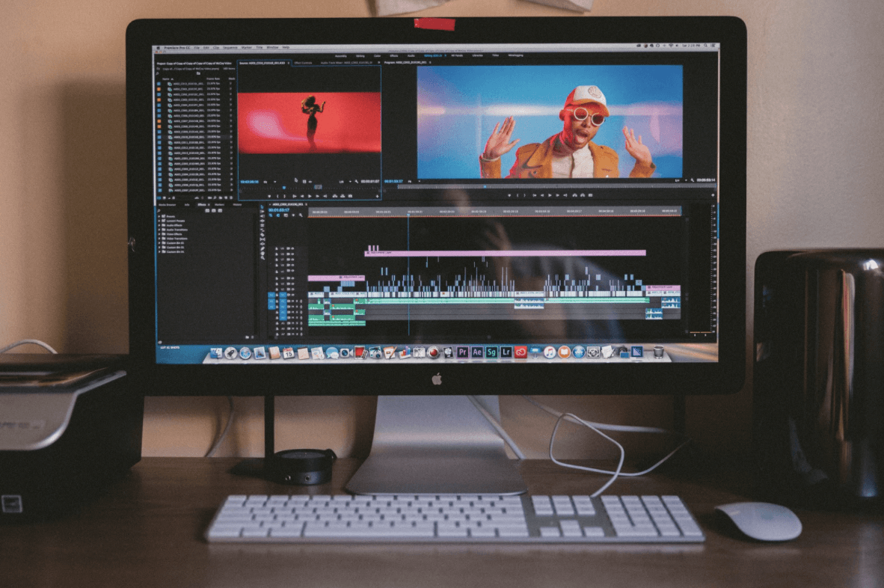Open timeline display settings wrench
The width and height of the screenshot is (884, 588).
pyautogui.click(x=301, y=215)
